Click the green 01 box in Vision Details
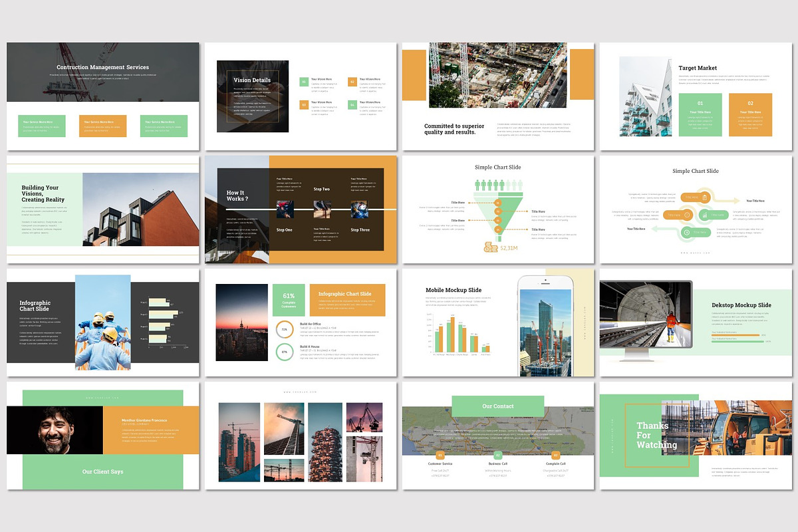The image size is (798, 532). point(303,82)
